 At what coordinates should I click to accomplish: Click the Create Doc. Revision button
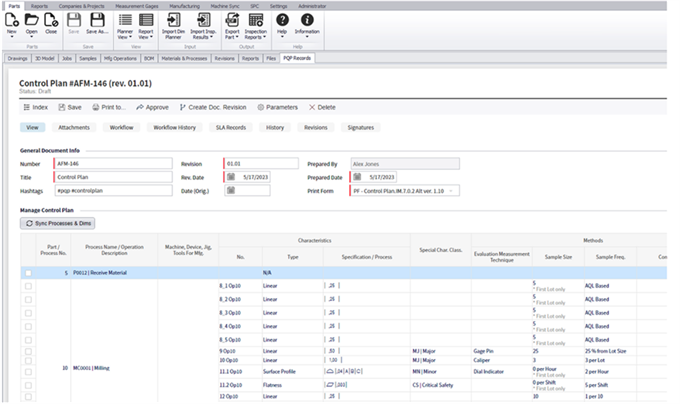(x=213, y=106)
